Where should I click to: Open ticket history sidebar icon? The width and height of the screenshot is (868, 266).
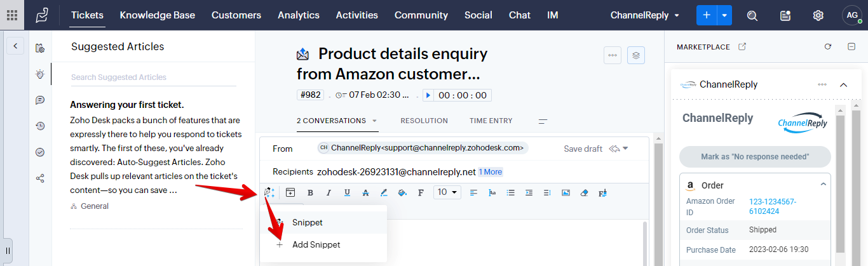pyautogui.click(x=40, y=126)
